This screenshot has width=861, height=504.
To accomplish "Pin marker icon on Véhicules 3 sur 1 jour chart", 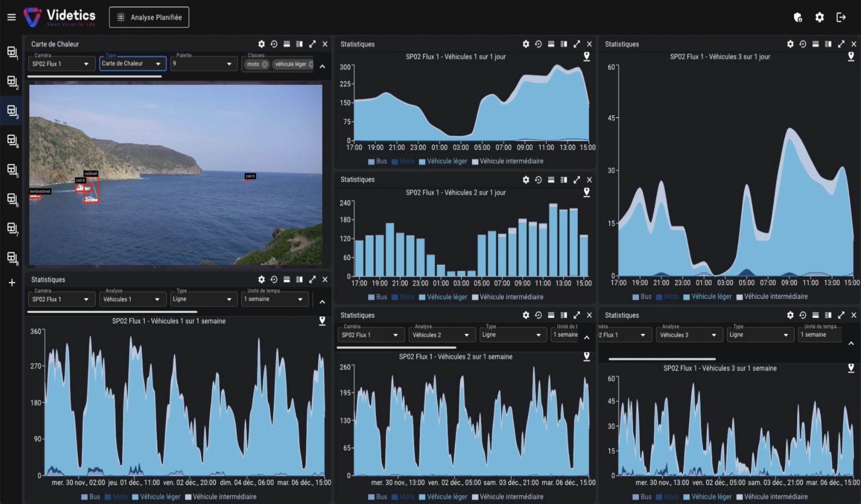I will coord(851,56).
